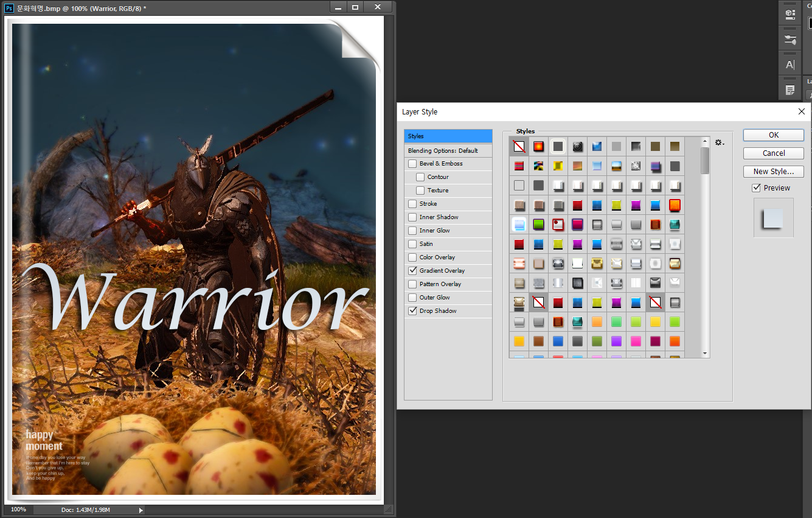Toggle the Preview checkbox
This screenshot has width=812, height=518.
click(757, 188)
